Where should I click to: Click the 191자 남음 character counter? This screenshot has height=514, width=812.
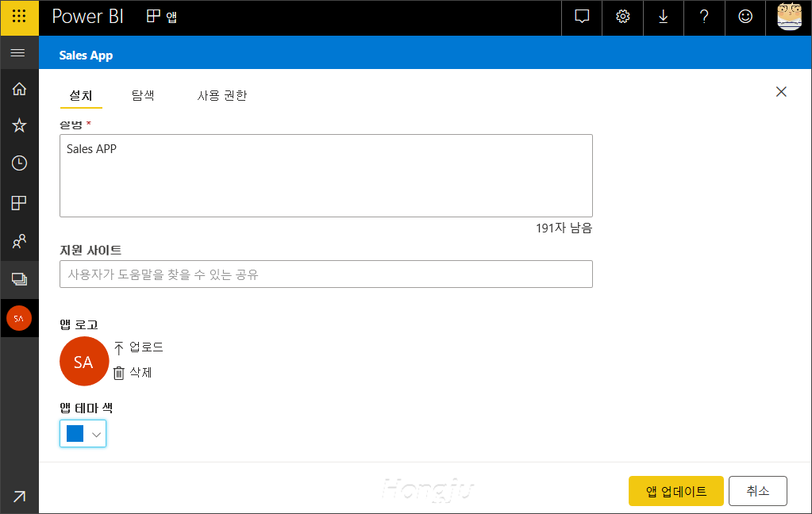coord(564,228)
